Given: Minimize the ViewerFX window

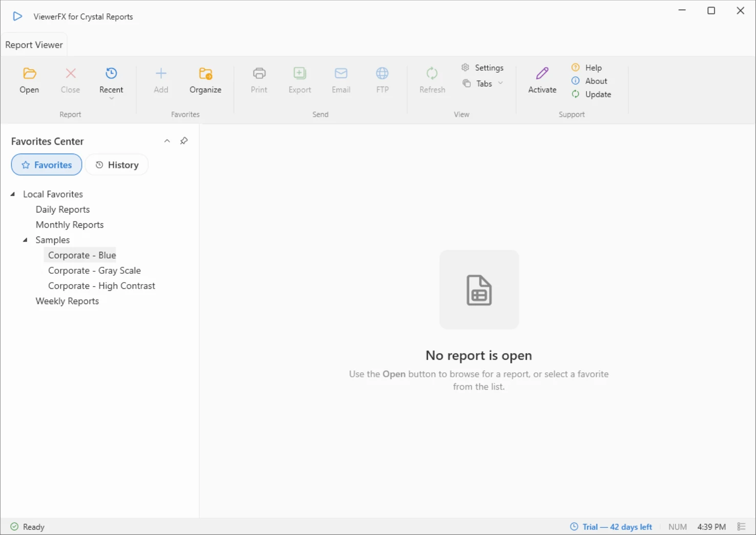Looking at the screenshot, I should pos(682,11).
